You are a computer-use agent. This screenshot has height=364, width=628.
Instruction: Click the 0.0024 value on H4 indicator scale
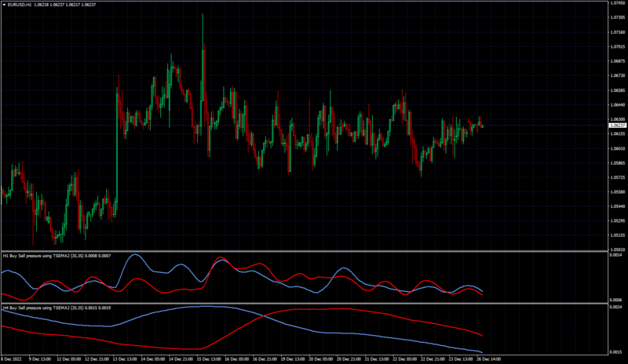click(616, 308)
